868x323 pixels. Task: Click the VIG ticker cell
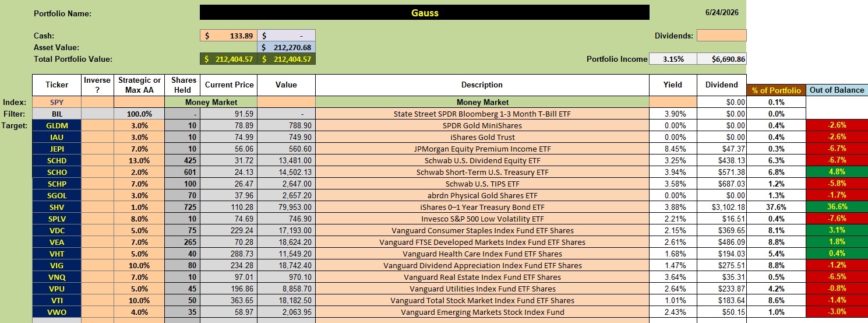pos(57,265)
